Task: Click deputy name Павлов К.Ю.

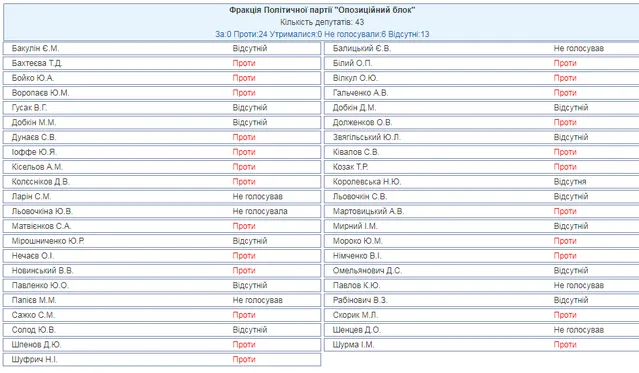Action: [356, 285]
